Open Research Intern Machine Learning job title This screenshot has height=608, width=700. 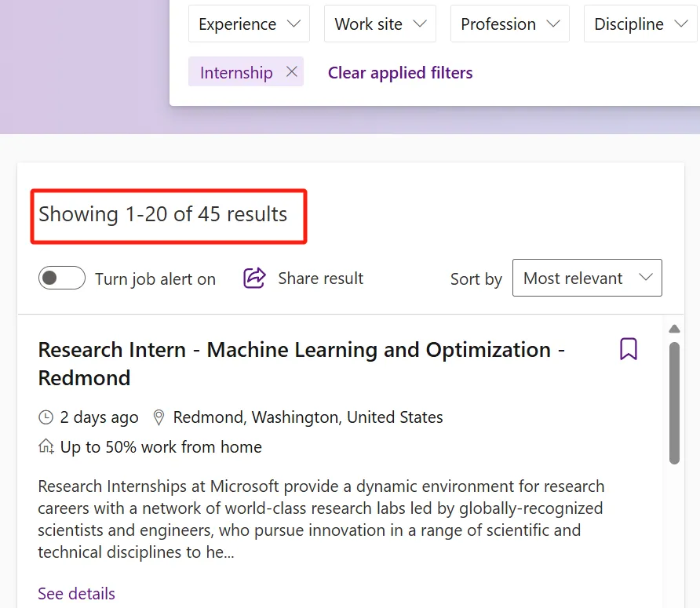tap(301, 364)
